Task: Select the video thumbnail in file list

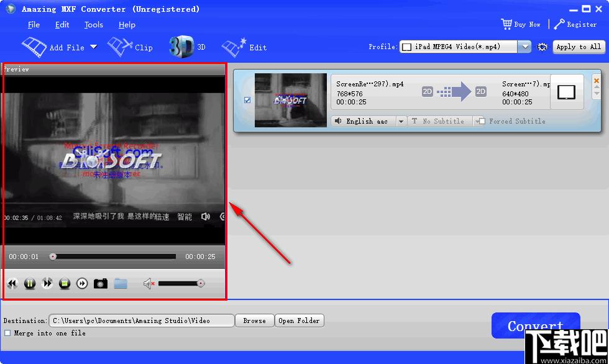Action: [291, 100]
